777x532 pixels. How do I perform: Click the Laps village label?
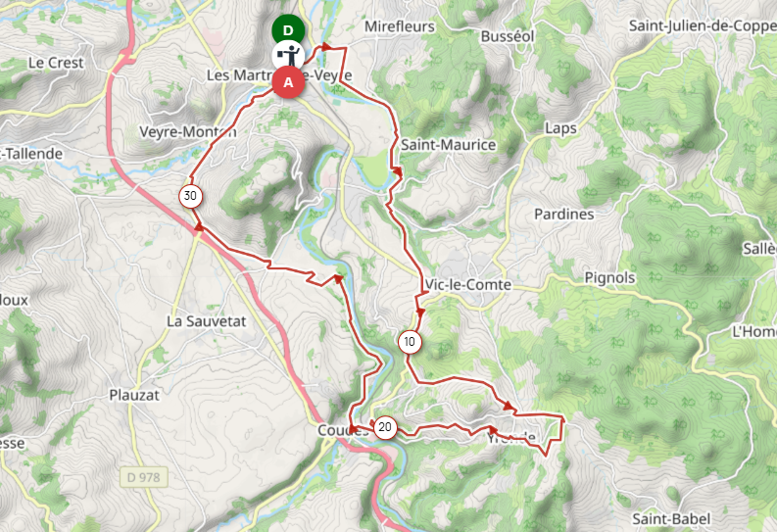coord(560,128)
